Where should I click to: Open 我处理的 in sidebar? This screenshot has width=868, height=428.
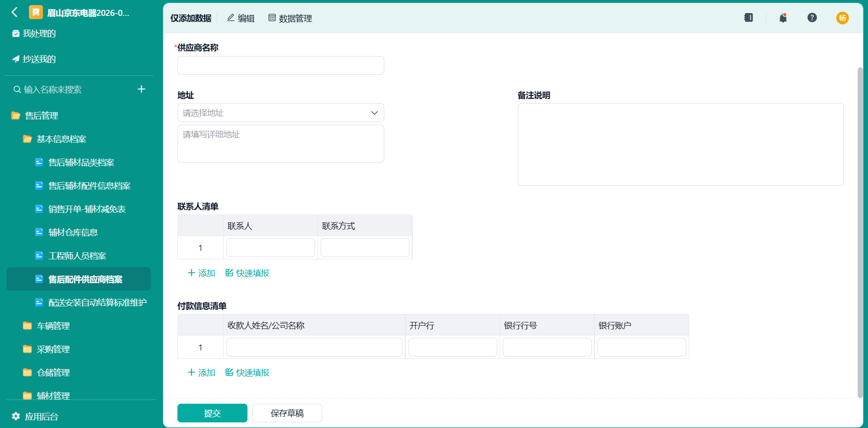[34, 34]
